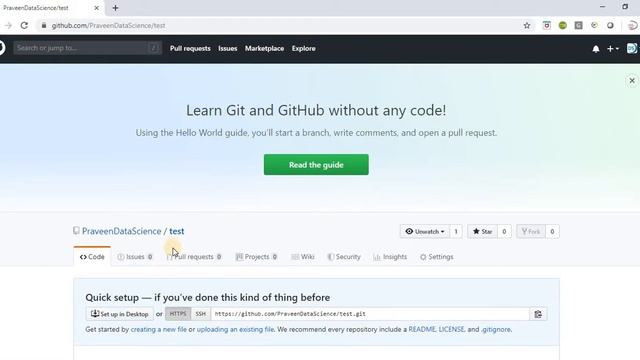Viewport: 640px width, 360px height.
Task: Click the site lock icon
Action: tap(44, 25)
